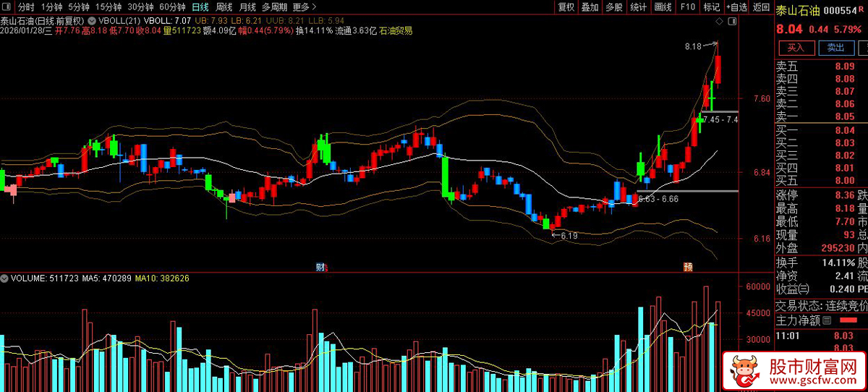Select the 60分钟 period tab
868x392 pixels.
(x=172, y=7)
